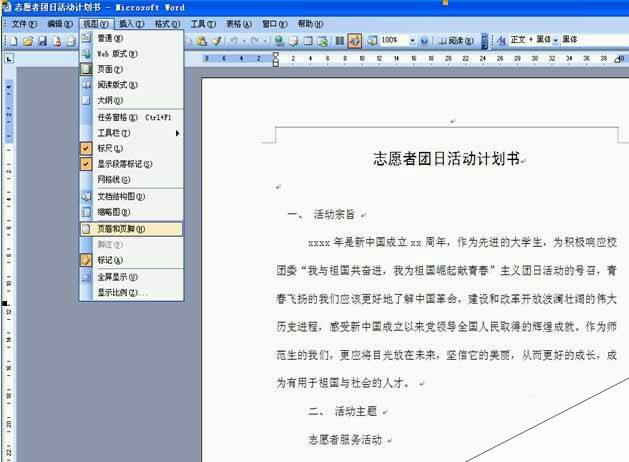Viewport: 629px width, 462px height.
Task: Click the Paste clipboard icon
Action: tap(201, 41)
